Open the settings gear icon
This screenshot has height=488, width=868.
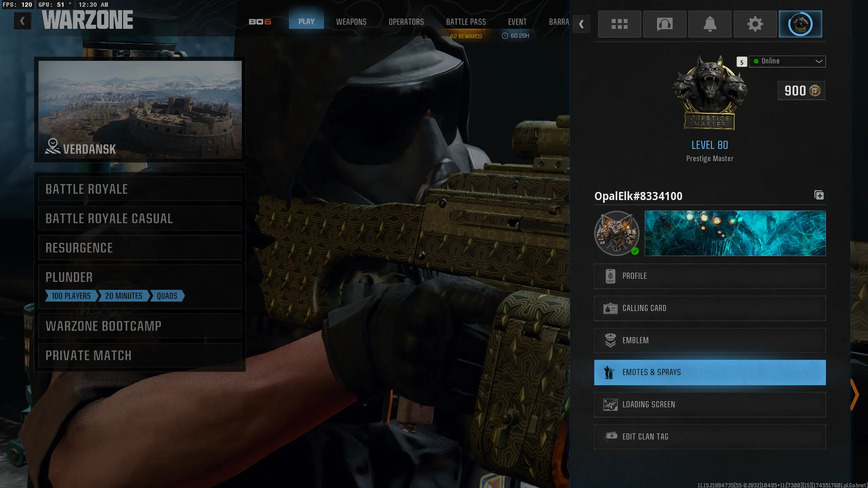(x=755, y=24)
